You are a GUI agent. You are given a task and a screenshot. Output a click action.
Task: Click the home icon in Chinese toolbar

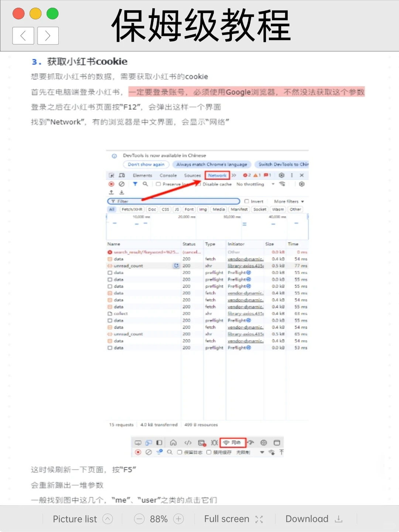click(x=173, y=443)
